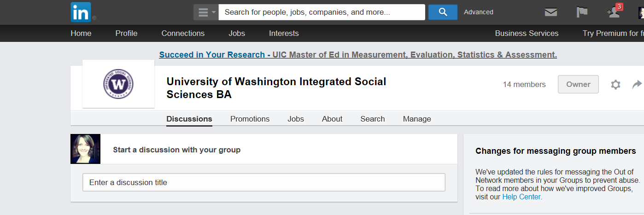Open the Succeed in Your Research ad link
644x215 pixels.
pyautogui.click(x=358, y=55)
